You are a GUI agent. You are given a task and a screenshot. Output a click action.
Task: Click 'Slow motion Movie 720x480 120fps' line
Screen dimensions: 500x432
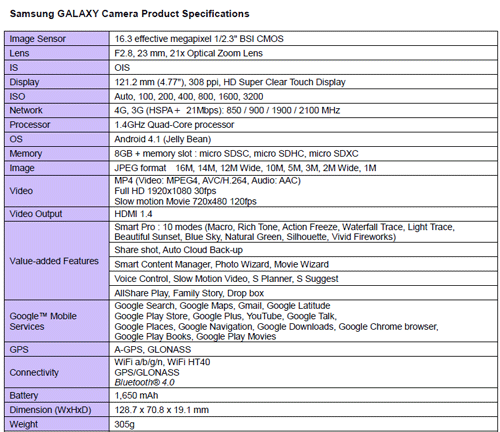point(185,201)
